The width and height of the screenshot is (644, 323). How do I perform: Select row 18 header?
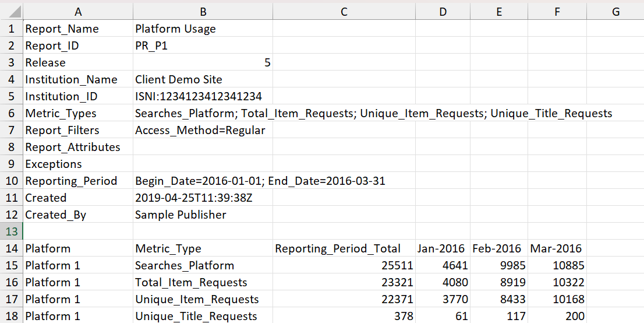pos(12,315)
